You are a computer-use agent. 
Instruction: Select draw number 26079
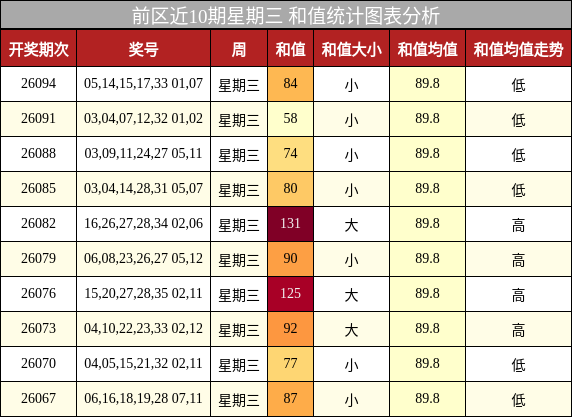[x=38, y=259]
